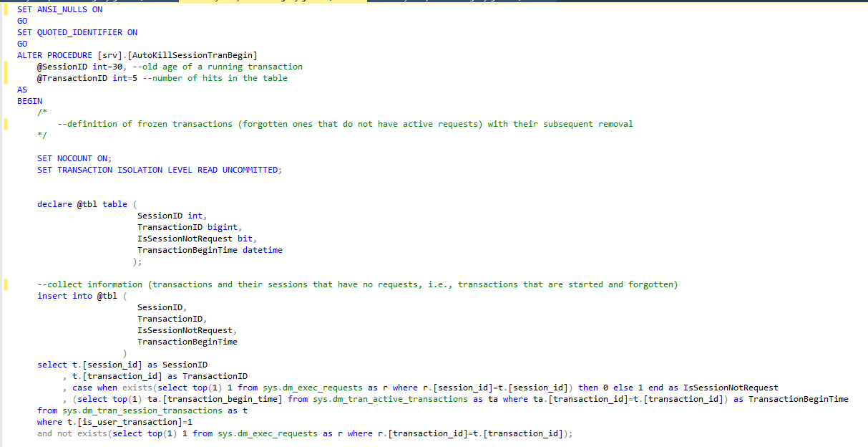Select the keyword BEGIN

pyautogui.click(x=29, y=100)
